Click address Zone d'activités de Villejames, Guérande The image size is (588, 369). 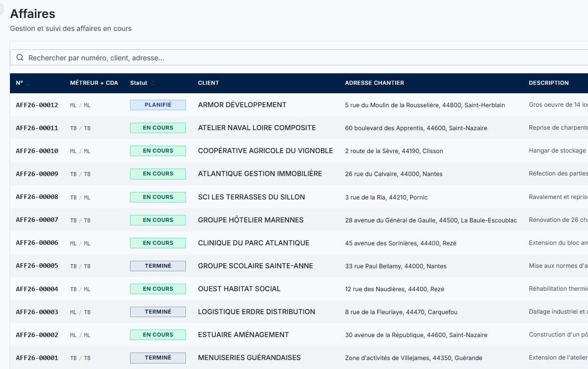tap(414, 358)
